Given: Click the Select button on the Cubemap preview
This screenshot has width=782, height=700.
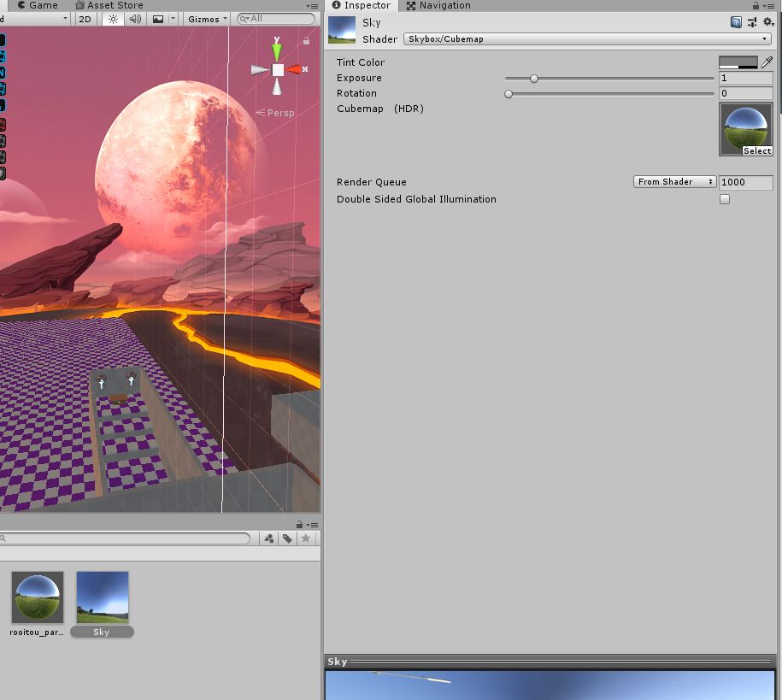Looking at the screenshot, I should click(756, 150).
